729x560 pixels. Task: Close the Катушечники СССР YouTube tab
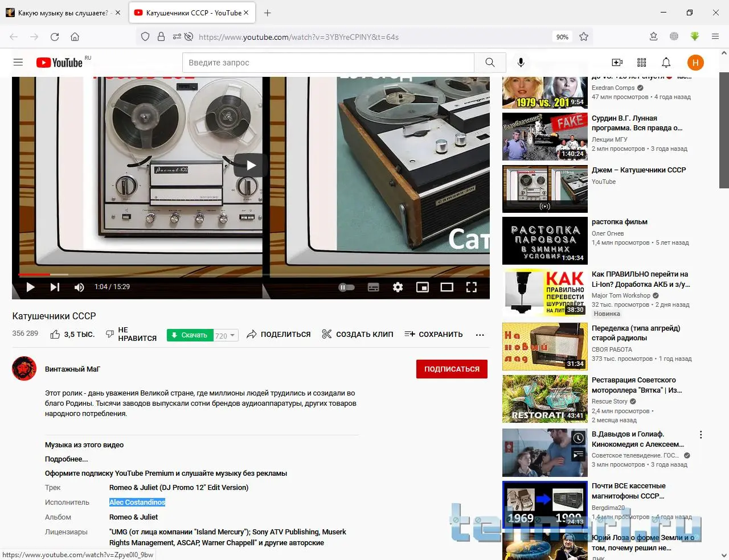click(x=246, y=13)
